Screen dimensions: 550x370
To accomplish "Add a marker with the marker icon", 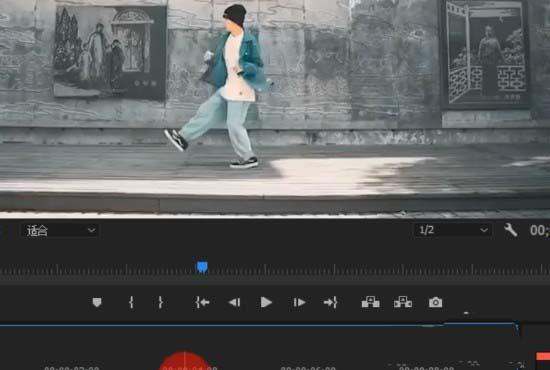I will click(97, 302).
